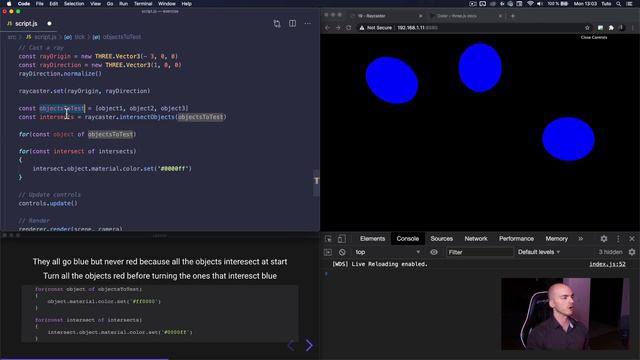640x360 pixels.
Task: Click the 3 hidden messages label
Action: click(x=610, y=252)
